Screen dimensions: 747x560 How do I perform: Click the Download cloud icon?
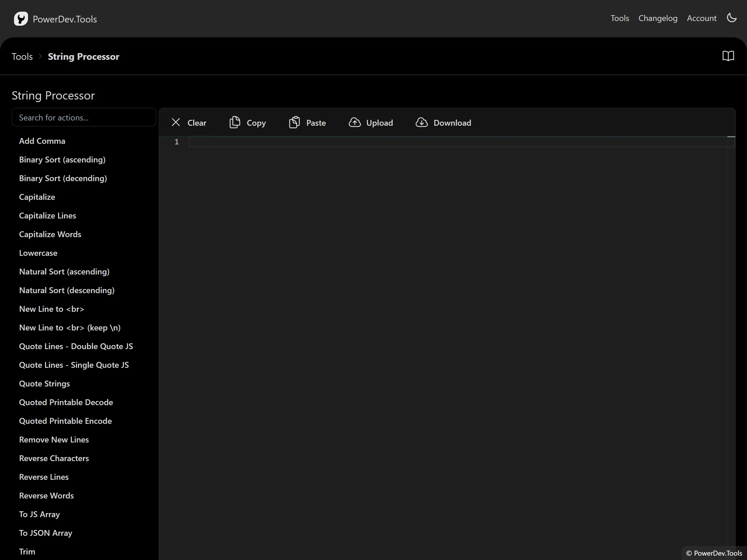421,123
